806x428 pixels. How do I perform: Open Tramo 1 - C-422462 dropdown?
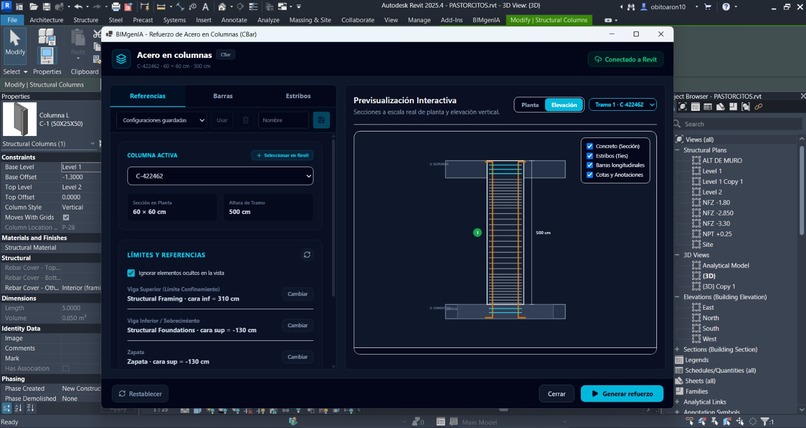[x=622, y=105]
